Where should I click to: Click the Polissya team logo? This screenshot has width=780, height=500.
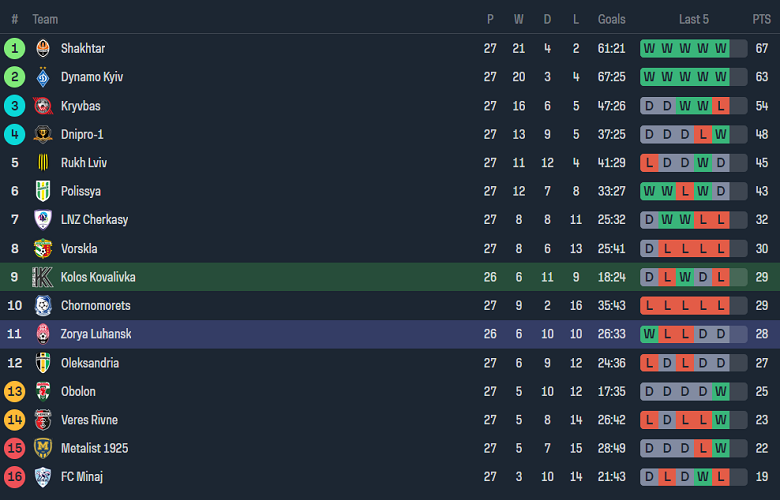pyautogui.click(x=43, y=191)
